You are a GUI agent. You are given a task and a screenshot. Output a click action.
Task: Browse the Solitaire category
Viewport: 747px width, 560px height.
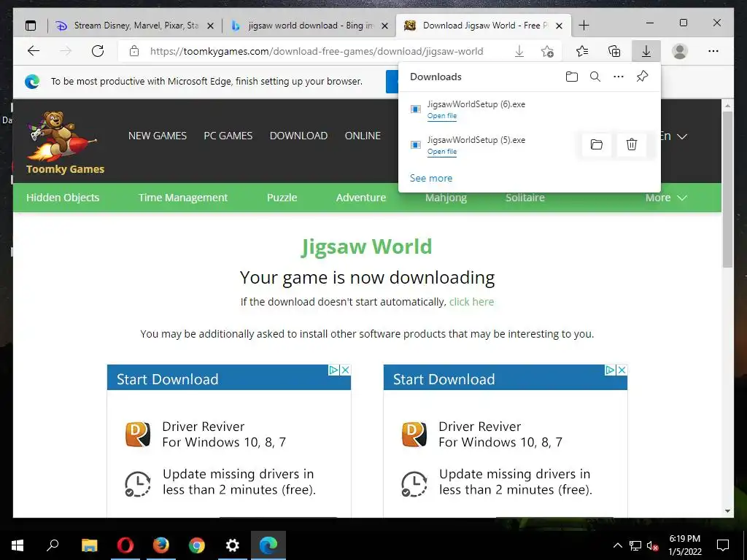(525, 198)
